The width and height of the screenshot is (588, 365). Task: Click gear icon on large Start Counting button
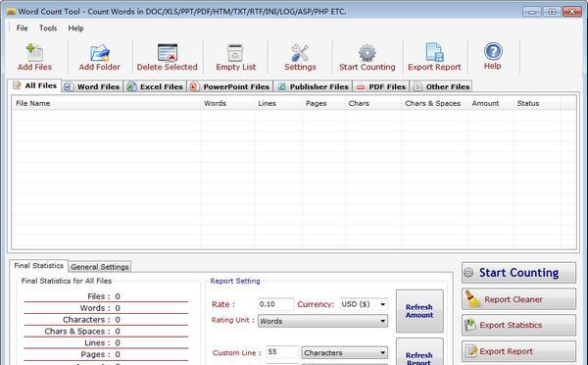468,273
